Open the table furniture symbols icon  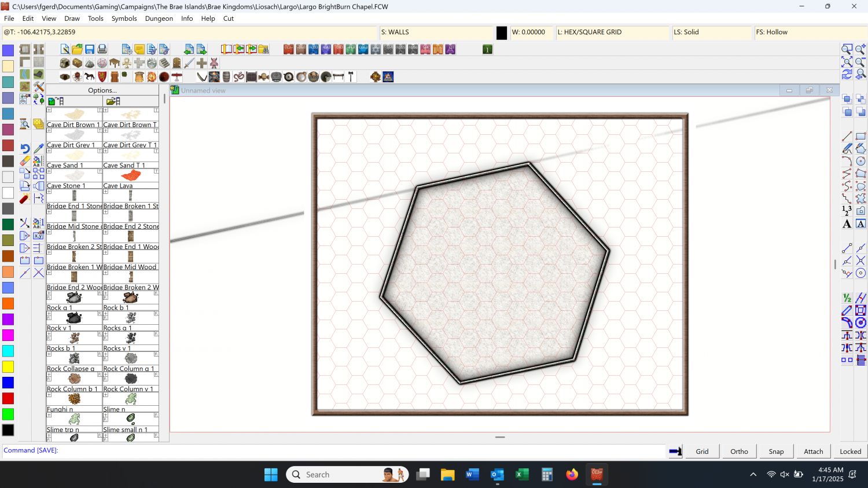(115, 63)
